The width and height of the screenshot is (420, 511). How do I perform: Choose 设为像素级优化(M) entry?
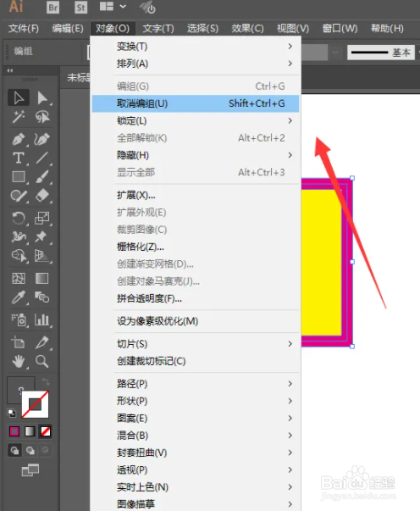click(x=195, y=321)
